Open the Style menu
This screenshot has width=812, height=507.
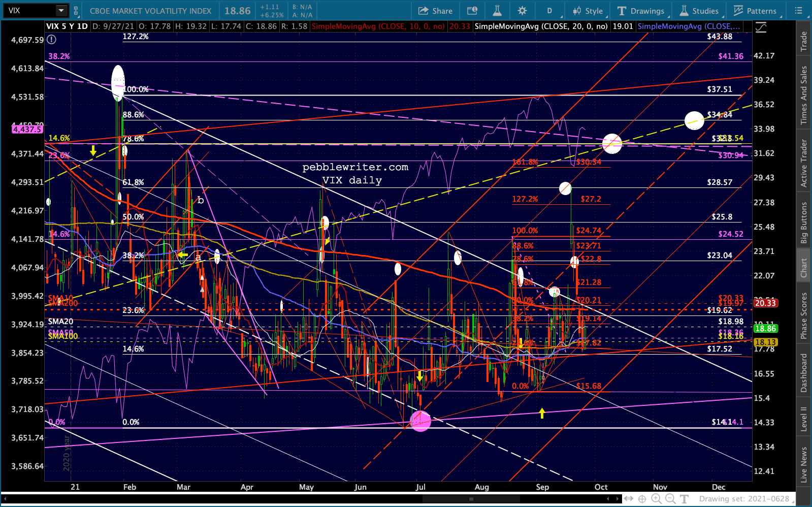tap(588, 11)
